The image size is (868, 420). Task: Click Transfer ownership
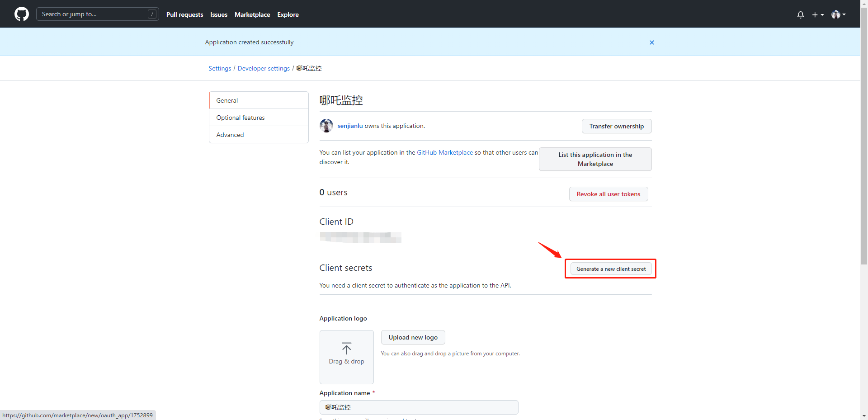(617, 126)
